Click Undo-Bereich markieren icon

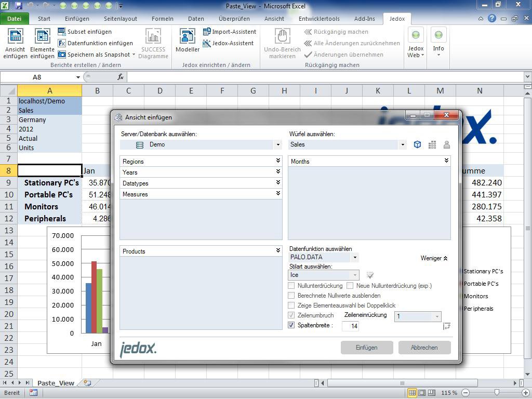pyautogui.click(x=282, y=43)
